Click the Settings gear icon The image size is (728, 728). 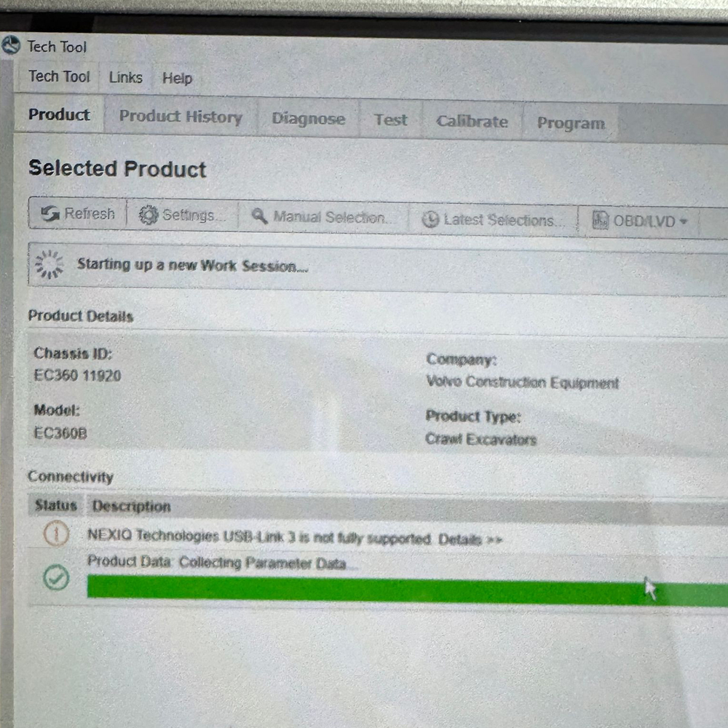pyautogui.click(x=149, y=215)
